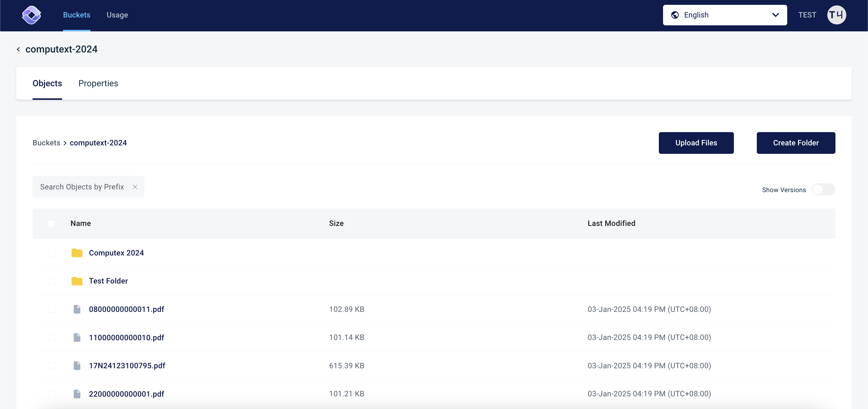Switch to the Properties tab
The width and height of the screenshot is (868, 409).
(x=98, y=83)
